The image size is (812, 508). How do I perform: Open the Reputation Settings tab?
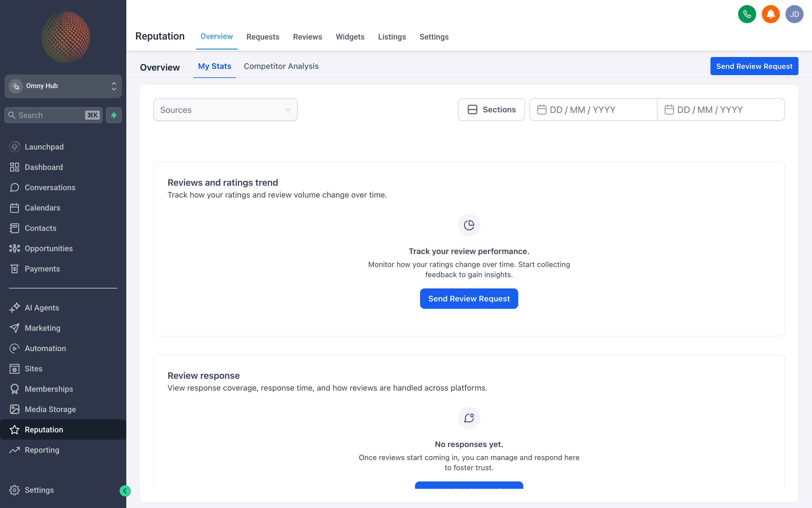(434, 37)
